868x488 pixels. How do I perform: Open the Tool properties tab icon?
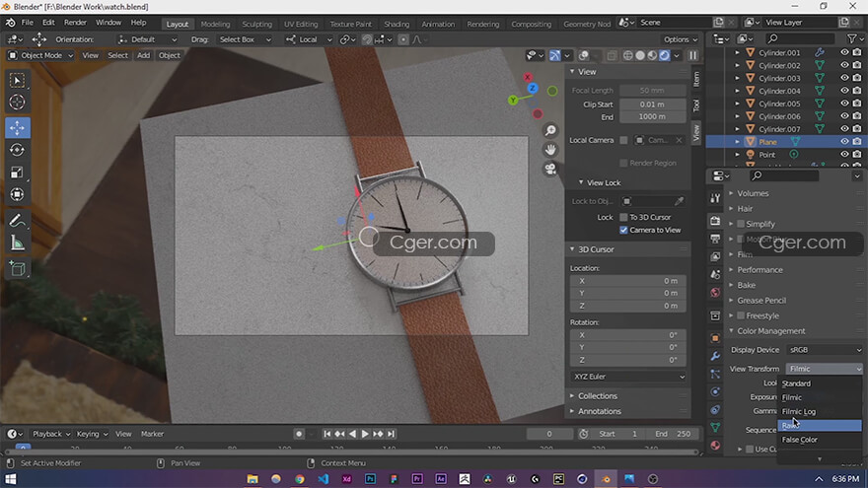tap(715, 198)
